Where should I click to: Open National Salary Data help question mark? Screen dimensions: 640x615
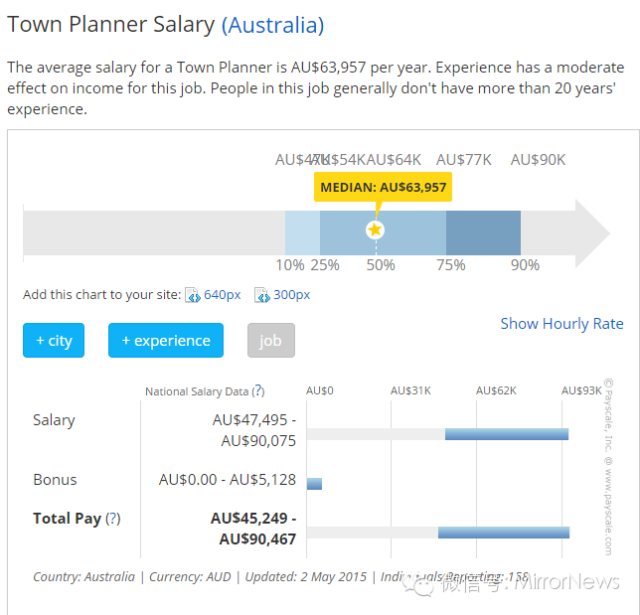(x=259, y=391)
